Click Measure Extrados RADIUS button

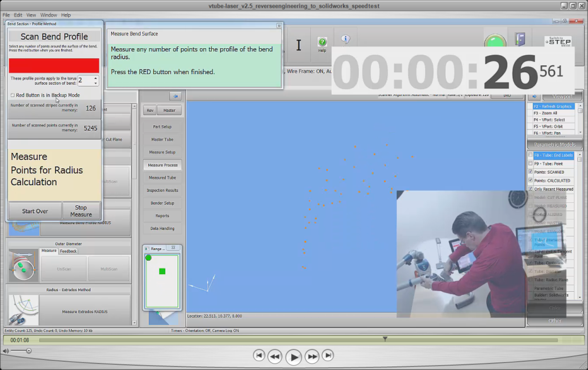click(x=85, y=311)
